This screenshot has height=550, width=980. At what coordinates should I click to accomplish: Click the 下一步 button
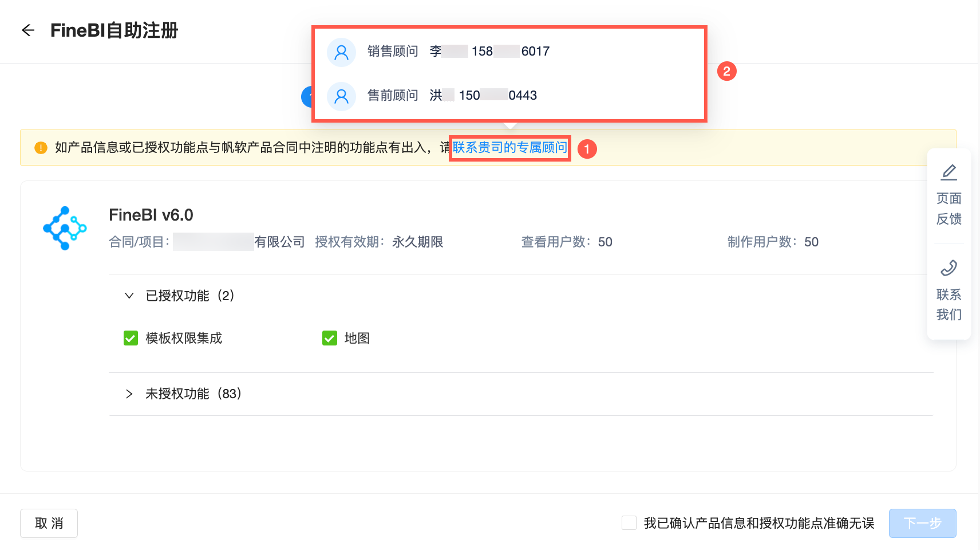click(x=922, y=523)
